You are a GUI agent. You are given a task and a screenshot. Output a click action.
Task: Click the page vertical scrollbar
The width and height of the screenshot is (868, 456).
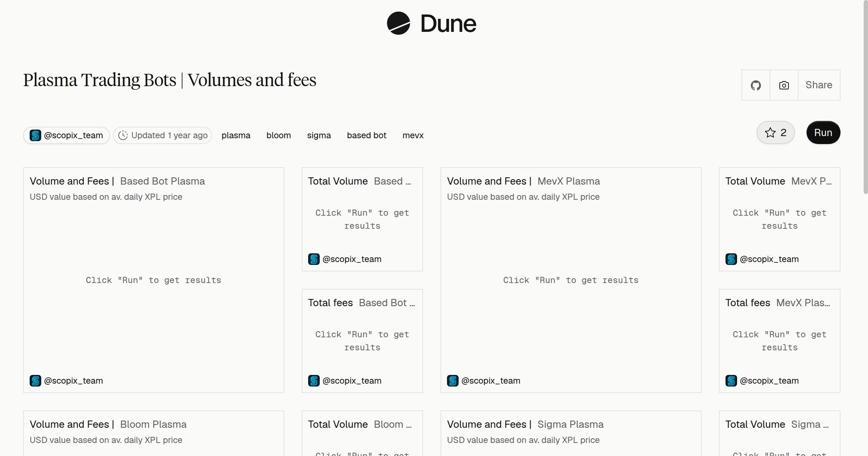click(x=865, y=98)
